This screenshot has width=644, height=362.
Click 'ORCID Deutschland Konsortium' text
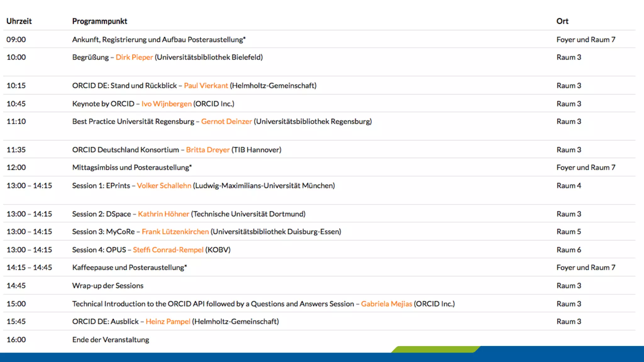[126, 150]
